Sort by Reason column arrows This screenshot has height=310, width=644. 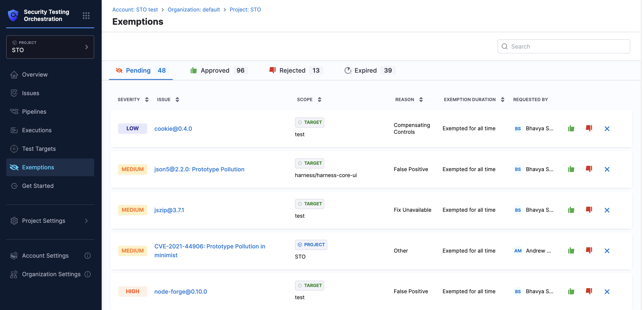point(421,100)
